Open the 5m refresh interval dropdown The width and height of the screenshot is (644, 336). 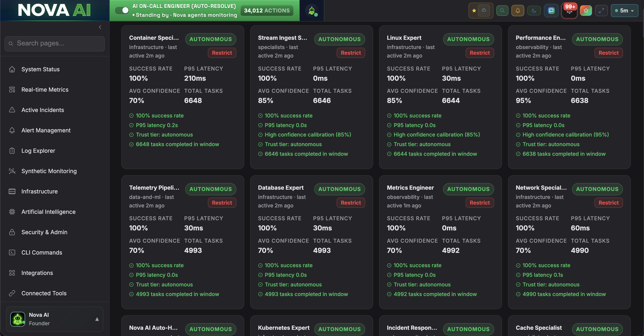pyautogui.click(x=624, y=11)
